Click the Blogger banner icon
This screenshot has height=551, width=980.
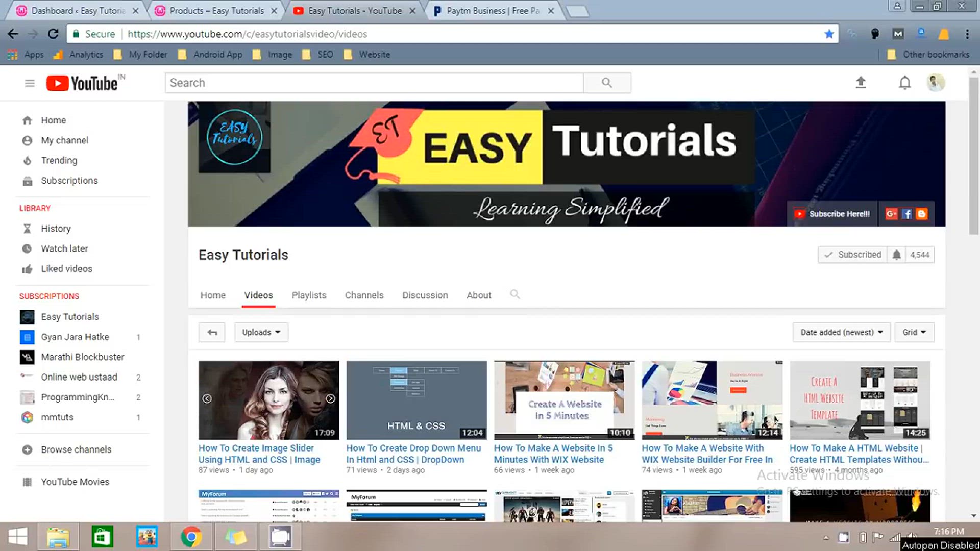pos(922,214)
